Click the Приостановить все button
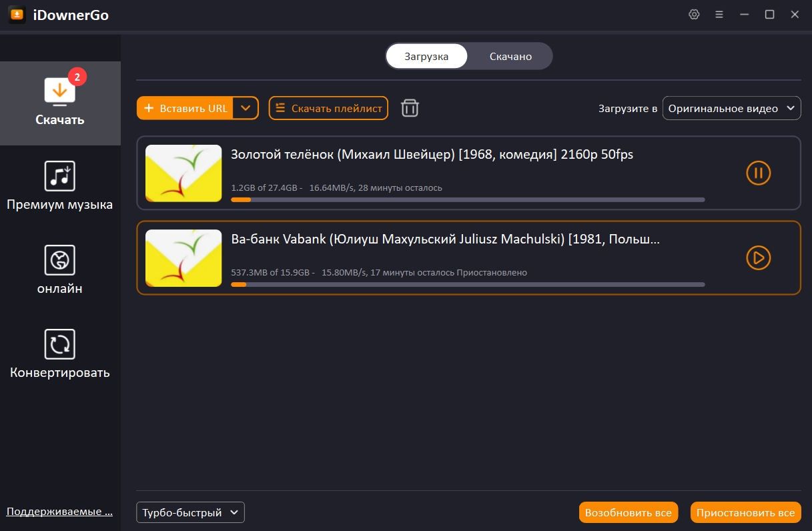Viewport: 812px width, 531px height. (746, 512)
